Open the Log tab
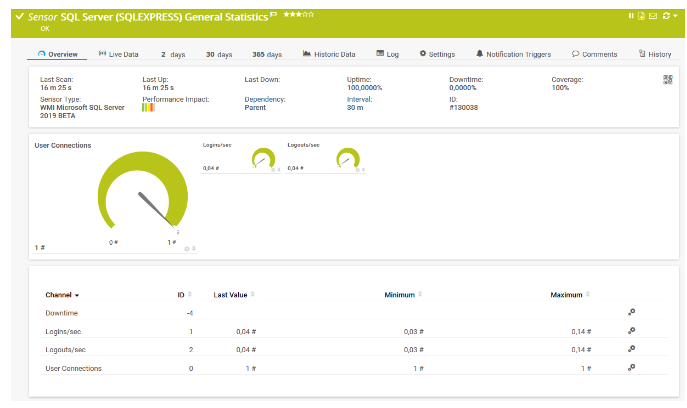The image size is (687, 408). click(387, 54)
